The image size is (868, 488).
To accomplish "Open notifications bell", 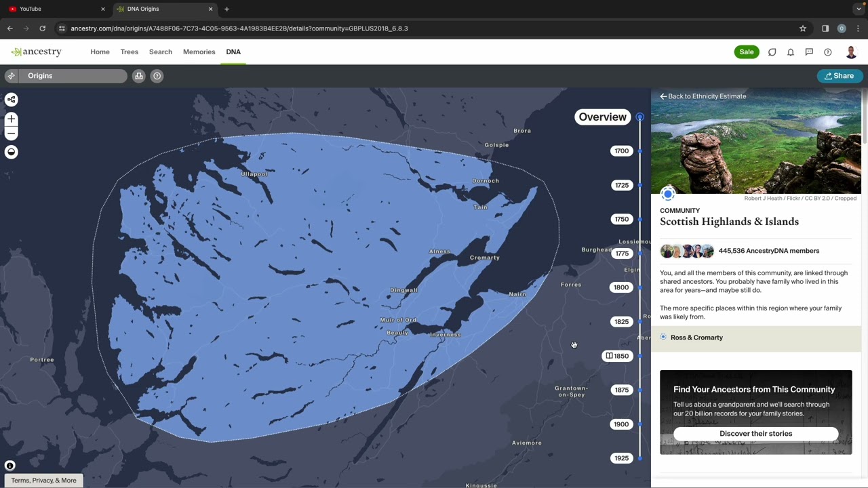I will 791,52.
